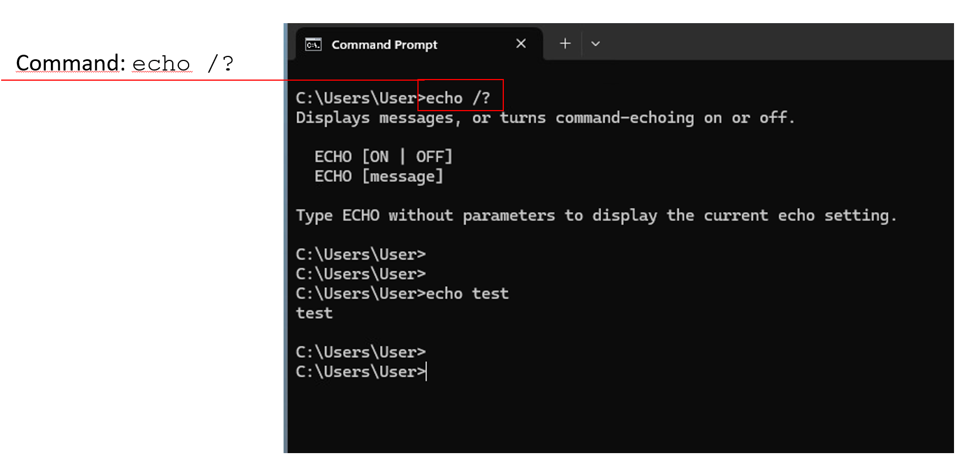Image resolution: width=980 pixels, height=474 pixels.
Task: Click the 'Type ECHO without parameters' line
Action: (595, 216)
